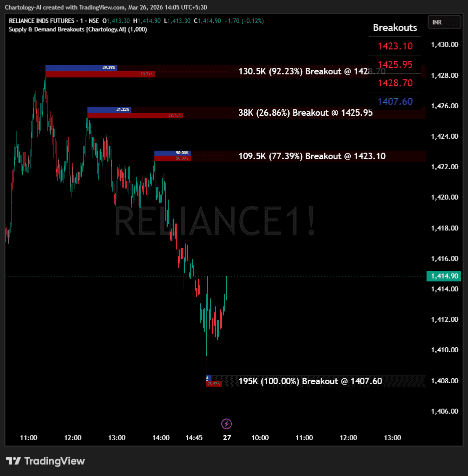The width and height of the screenshot is (468, 476).
Task: Click the date 27 marker on time axis
Action: pos(227,438)
